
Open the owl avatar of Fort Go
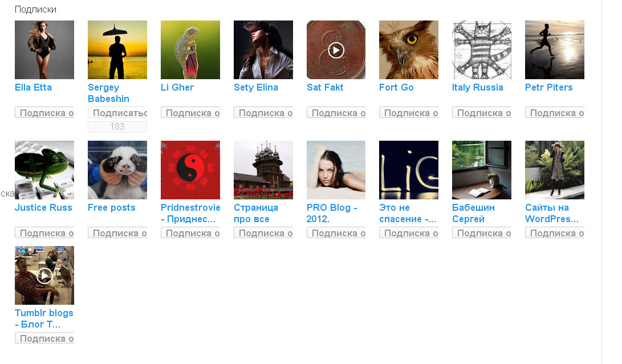coord(409,50)
